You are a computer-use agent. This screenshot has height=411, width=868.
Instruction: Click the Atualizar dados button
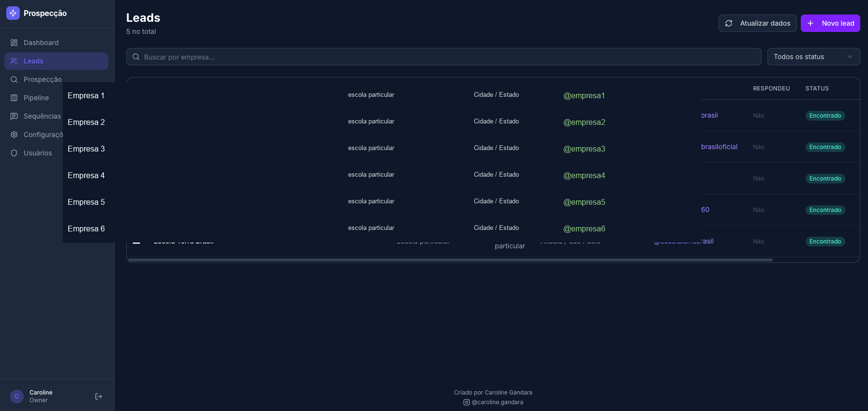[x=757, y=23]
